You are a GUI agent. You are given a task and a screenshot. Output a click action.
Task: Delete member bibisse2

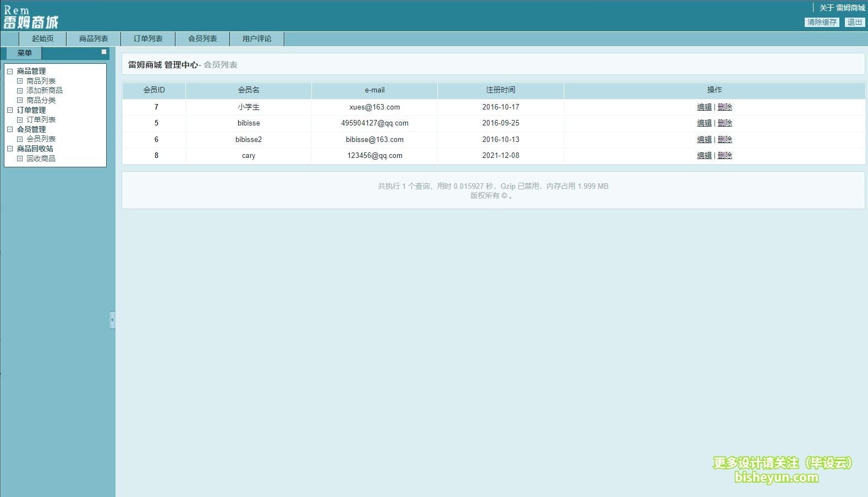pos(725,139)
